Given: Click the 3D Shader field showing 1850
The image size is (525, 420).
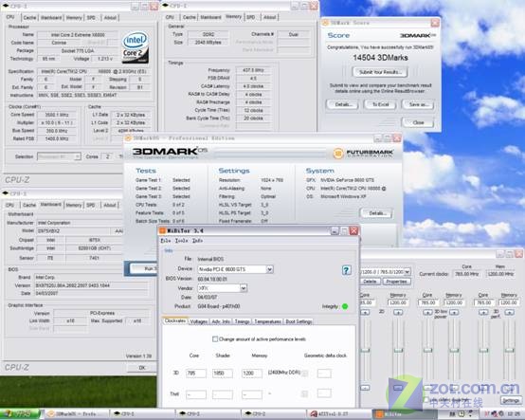Looking at the screenshot, I should [x=223, y=374].
